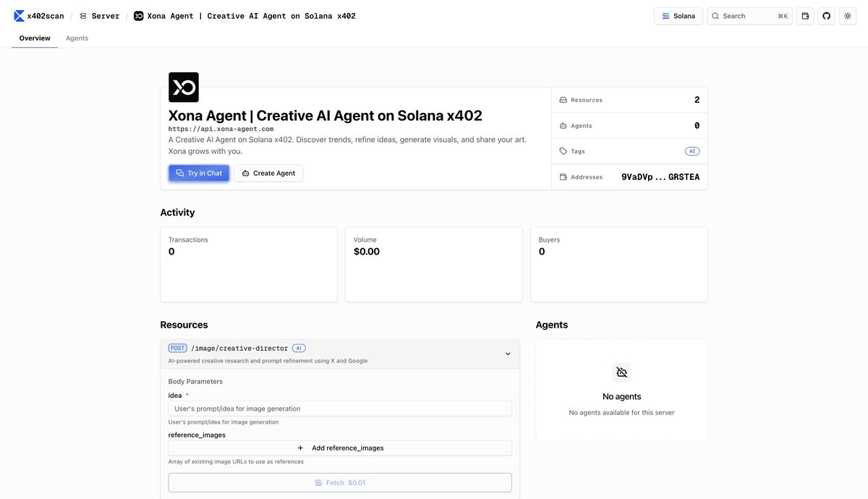Click the Volume $0.00 card
Screen dimensions: 868x499
click(x=434, y=265)
